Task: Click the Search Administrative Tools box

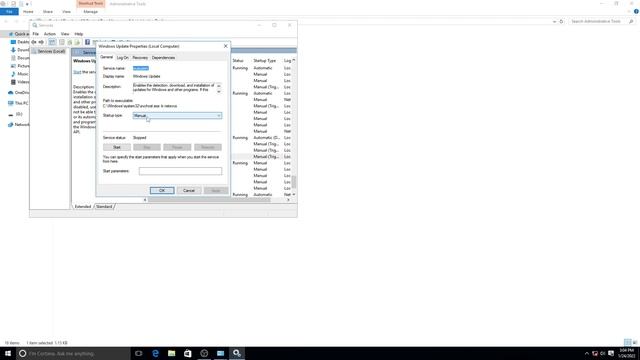Action: pyautogui.click(x=602, y=21)
